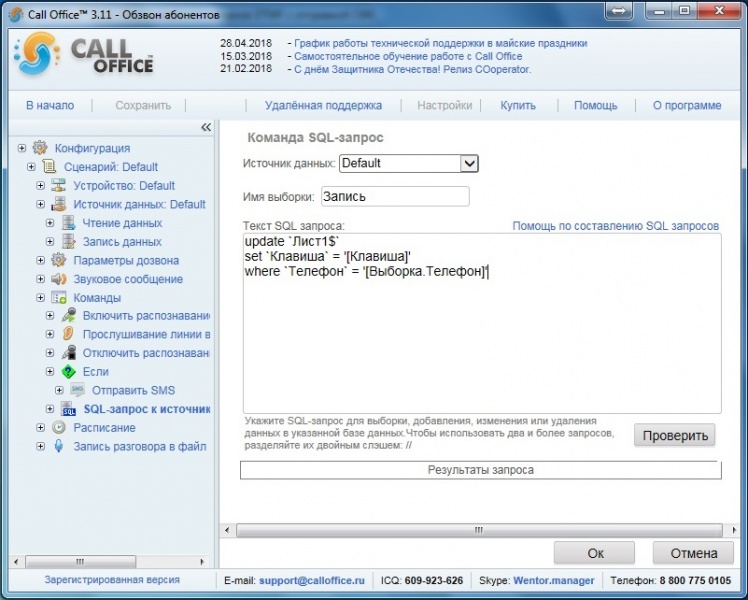Open Удалённая поддержка menu item
This screenshot has width=748, height=600.
point(323,105)
